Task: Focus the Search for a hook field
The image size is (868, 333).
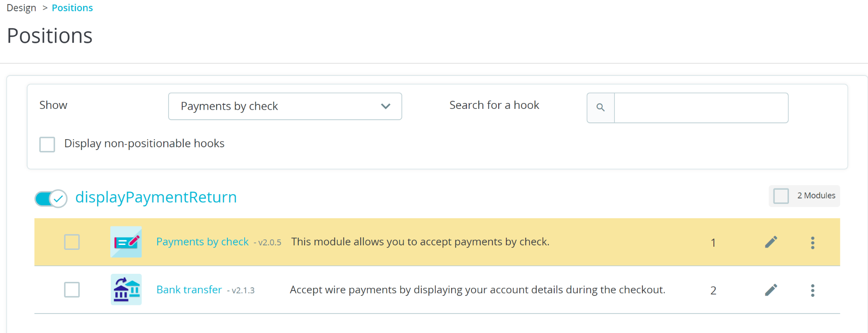Action: [x=701, y=108]
